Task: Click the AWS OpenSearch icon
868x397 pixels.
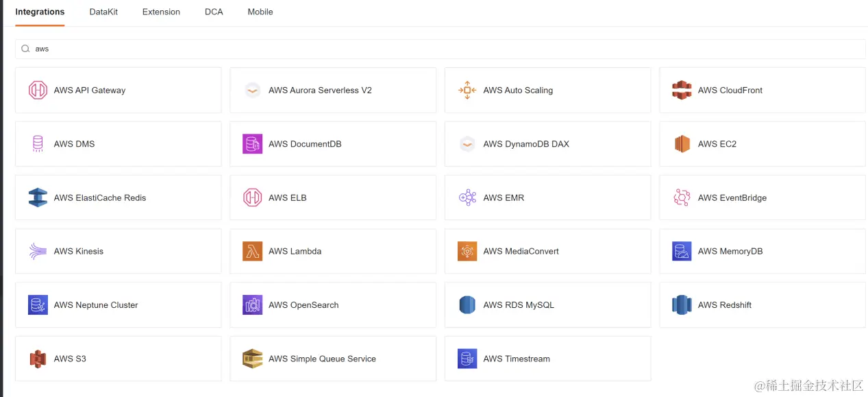Action: tap(253, 305)
